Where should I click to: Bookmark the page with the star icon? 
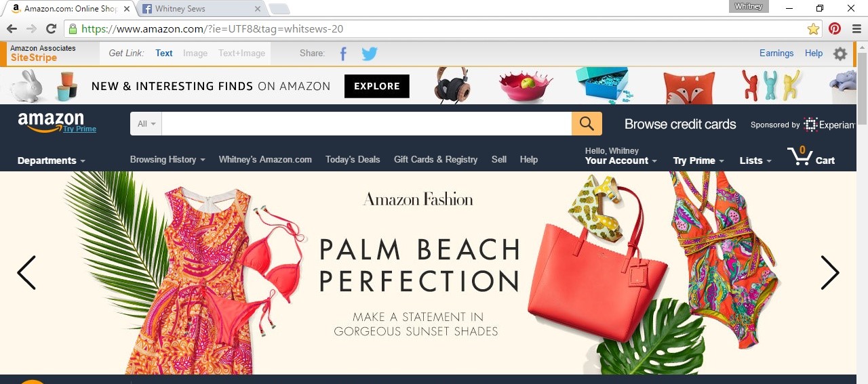pyautogui.click(x=813, y=28)
